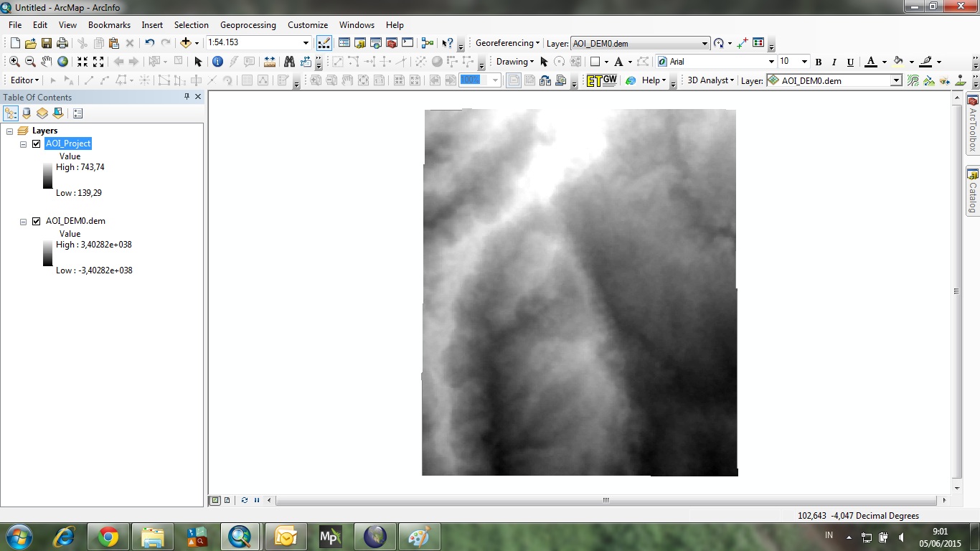
Task: Switch to List By Selection view
Action: [x=58, y=113]
